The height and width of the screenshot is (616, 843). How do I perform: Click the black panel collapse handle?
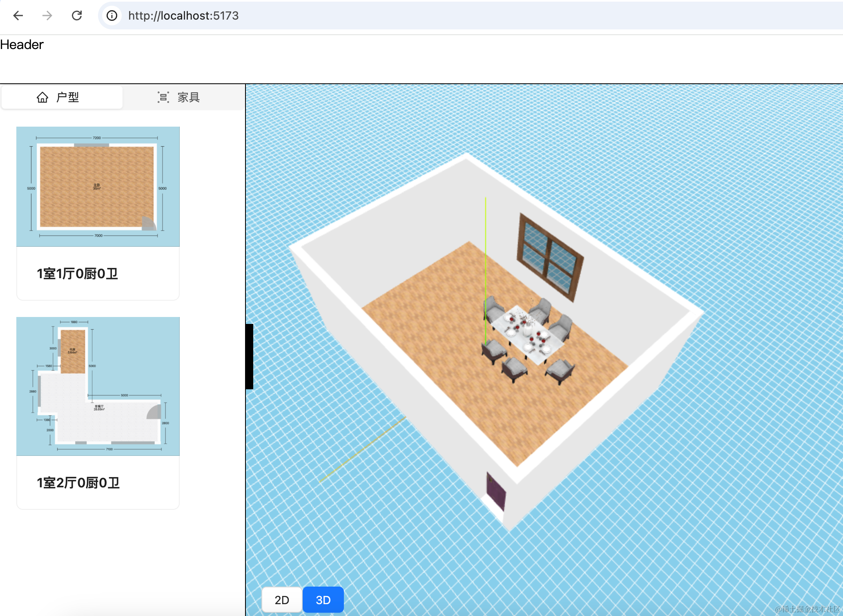(250, 356)
